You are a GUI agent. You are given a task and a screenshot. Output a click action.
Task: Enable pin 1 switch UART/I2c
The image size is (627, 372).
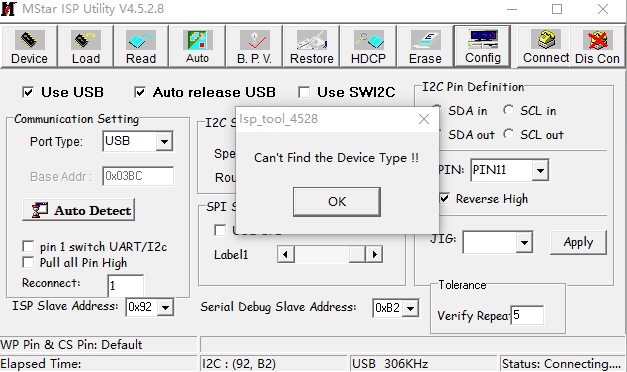(x=28, y=246)
